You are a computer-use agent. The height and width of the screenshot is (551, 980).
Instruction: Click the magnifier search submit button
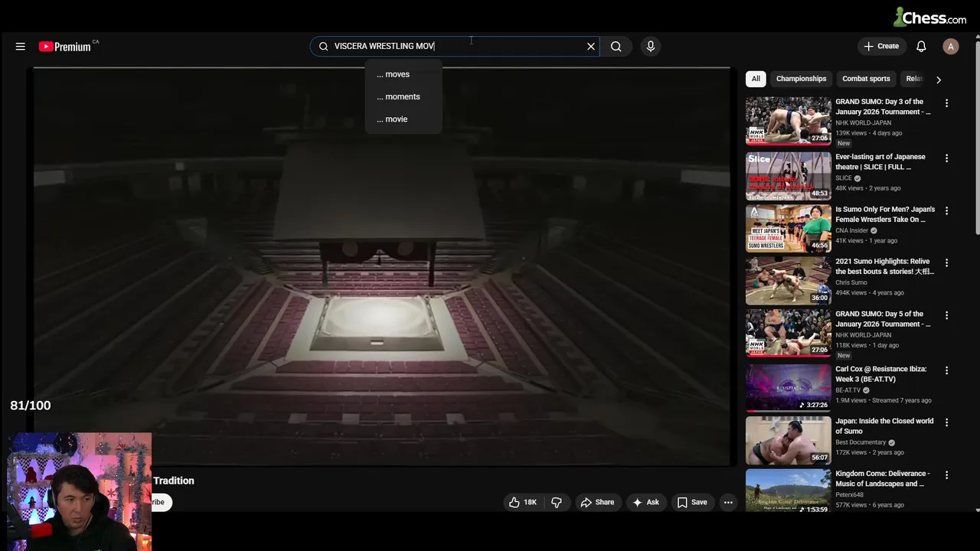[x=616, y=47]
